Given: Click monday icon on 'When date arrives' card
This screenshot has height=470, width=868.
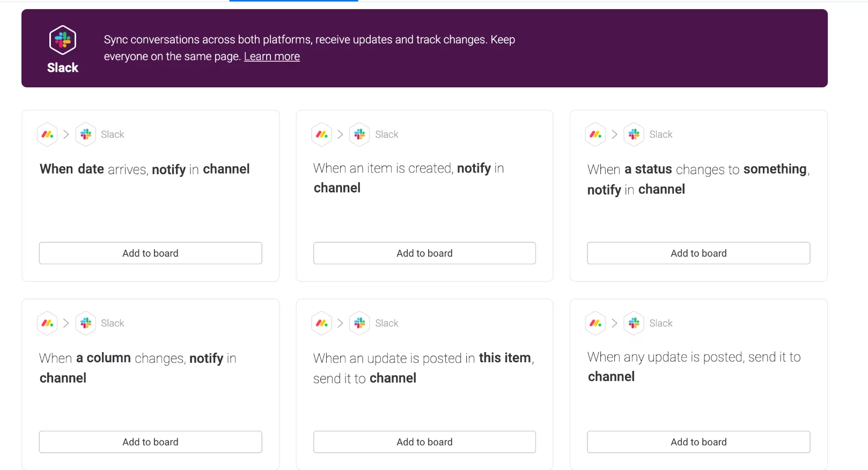Looking at the screenshot, I should [47, 135].
